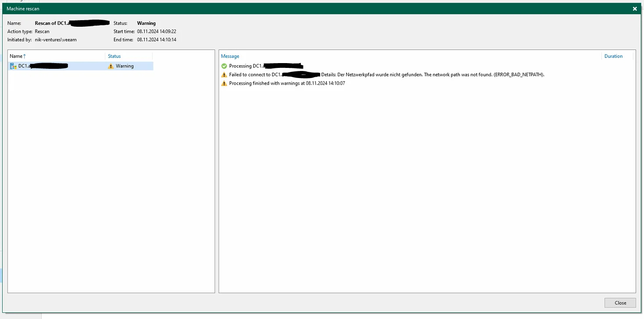This screenshot has width=644, height=319.
Task: Select the DC1 machine row
Action: [x=81, y=66]
